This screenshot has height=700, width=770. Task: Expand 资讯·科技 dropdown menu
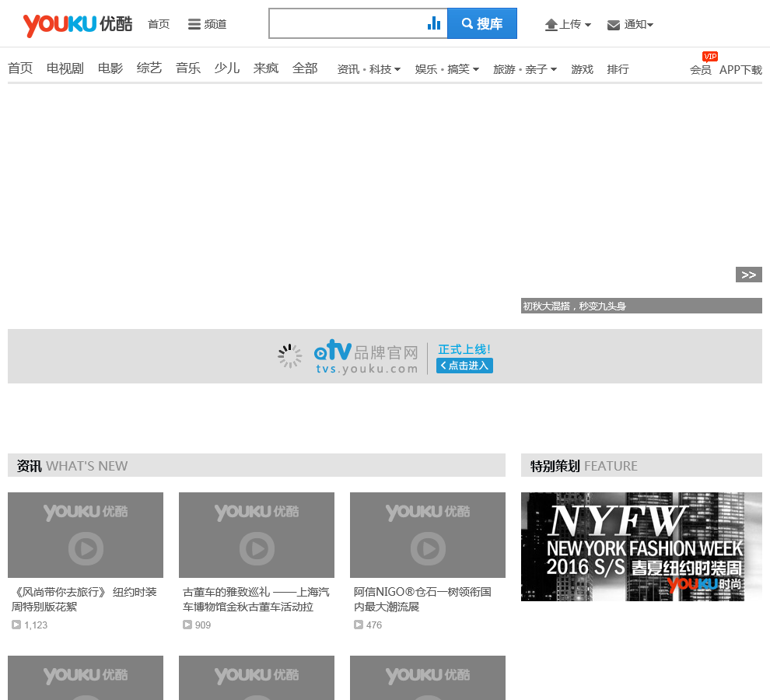click(x=369, y=69)
